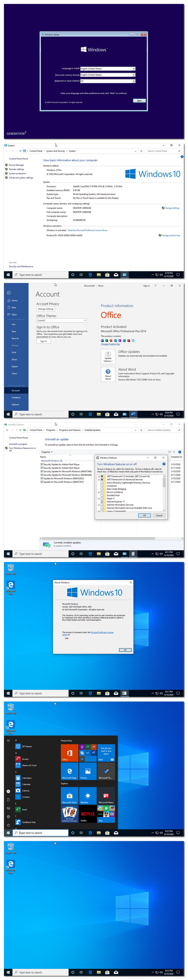Launch Access from the Start menu list
This screenshot has height=980, width=188.
click(x=22, y=759)
